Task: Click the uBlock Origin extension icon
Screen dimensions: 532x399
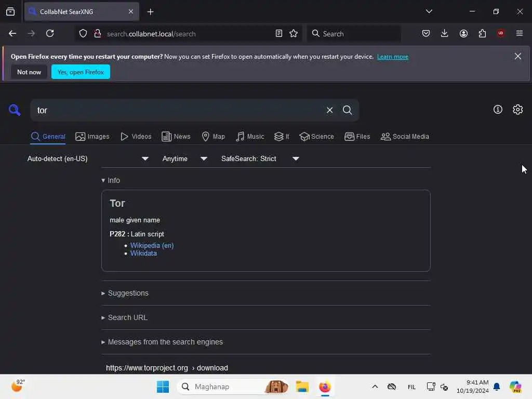Action: (x=501, y=33)
